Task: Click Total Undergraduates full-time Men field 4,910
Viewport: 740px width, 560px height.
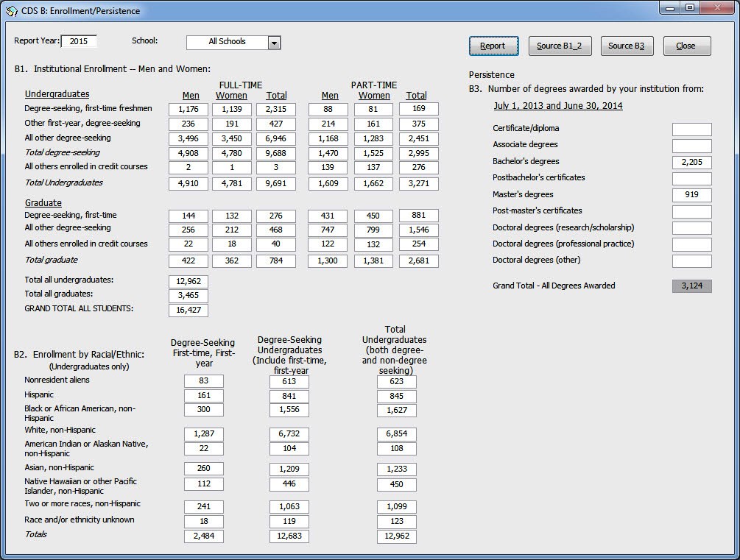Action: 188,183
